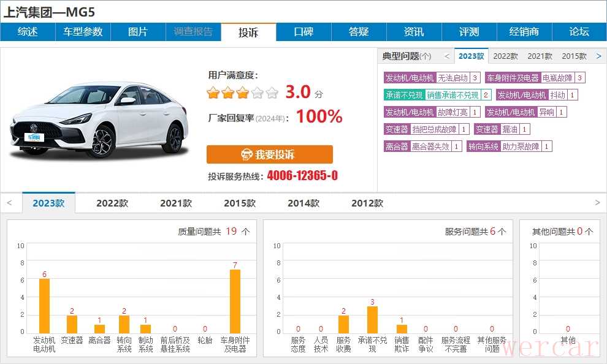The width and height of the screenshot is (607, 364).
Task: Click the hotline number 4006-12365-0
Action: tap(302, 176)
